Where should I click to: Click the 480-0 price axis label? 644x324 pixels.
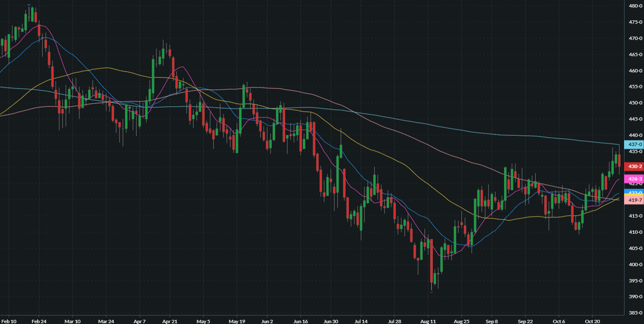(x=634, y=6)
